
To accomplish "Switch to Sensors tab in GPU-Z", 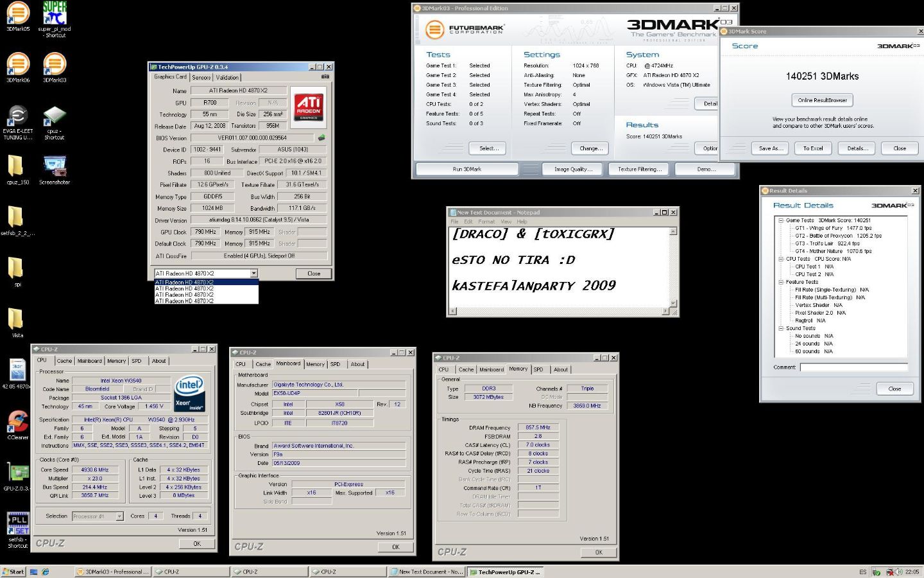I will pos(201,78).
